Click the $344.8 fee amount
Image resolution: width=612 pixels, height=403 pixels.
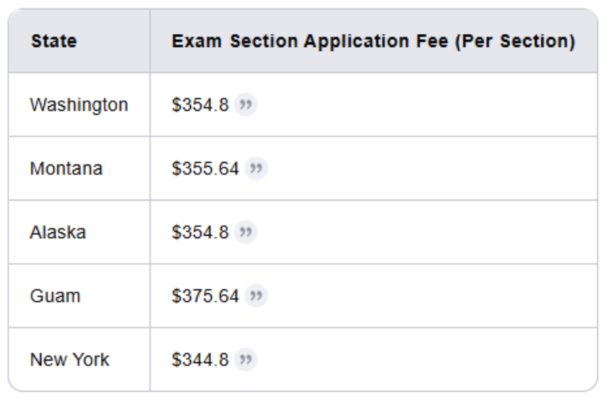[x=200, y=359]
